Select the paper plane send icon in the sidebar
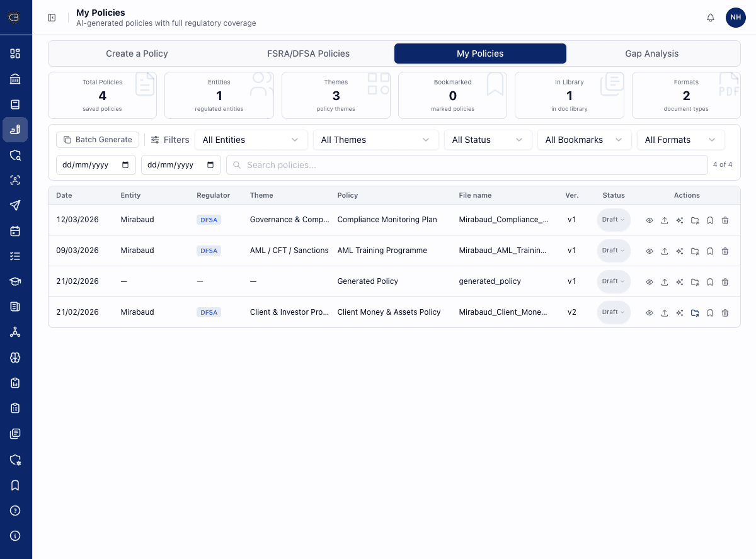Image resolution: width=756 pixels, height=559 pixels. tap(14, 205)
